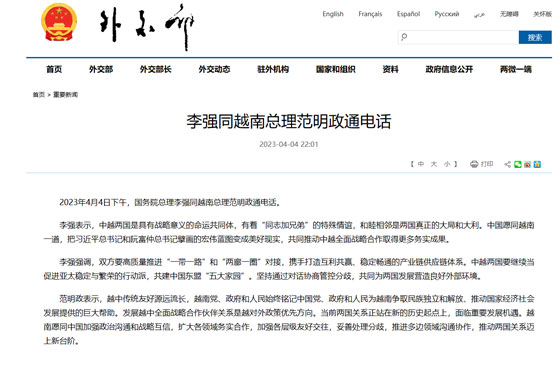Open the 两微一端 navigation menu item
Viewport: 560px width, 380px height.
coord(516,69)
